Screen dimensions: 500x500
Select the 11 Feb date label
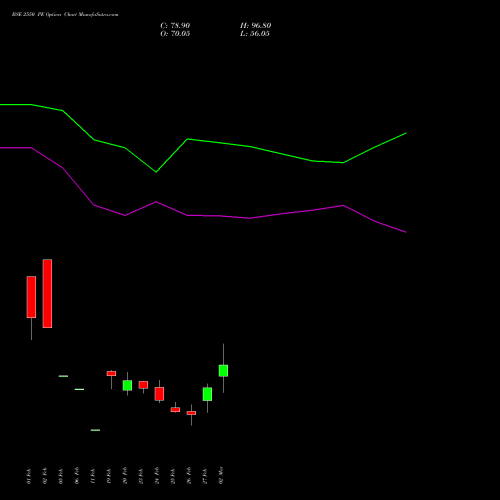tap(93, 476)
